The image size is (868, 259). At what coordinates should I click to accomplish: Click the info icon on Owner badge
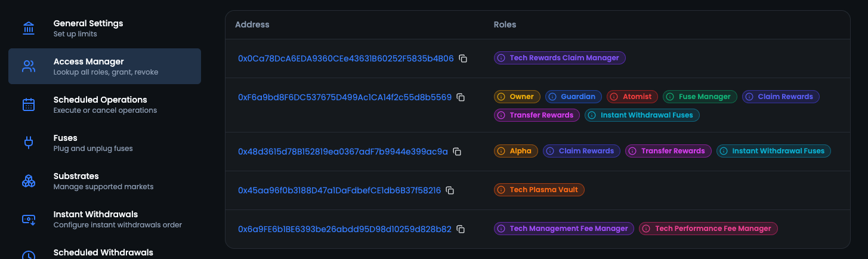click(501, 97)
